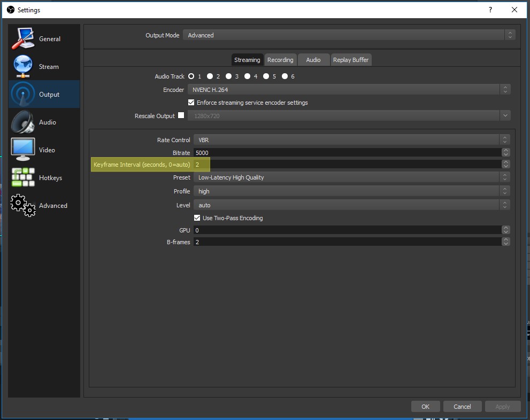Click the GPU value field

pos(348,230)
